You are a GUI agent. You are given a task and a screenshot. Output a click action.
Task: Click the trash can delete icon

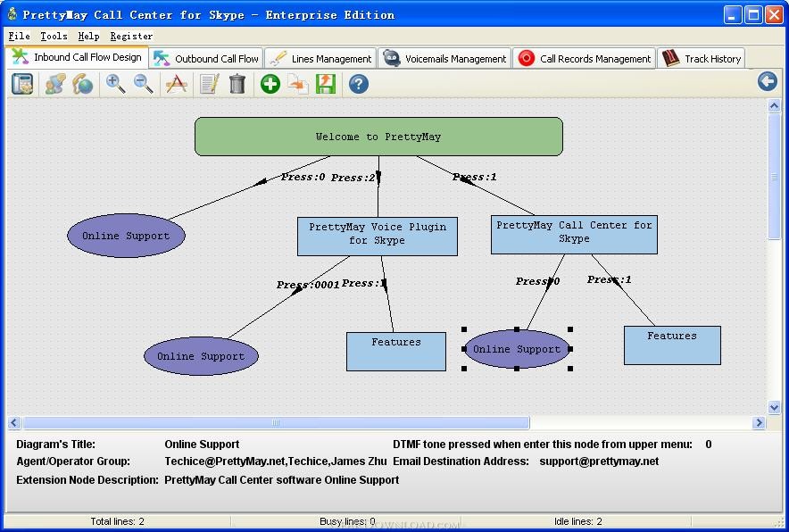coord(237,84)
